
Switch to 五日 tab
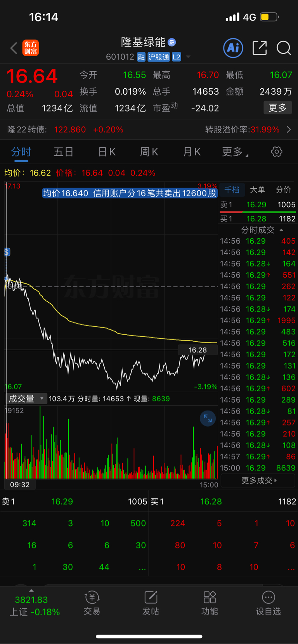pyautogui.click(x=64, y=152)
